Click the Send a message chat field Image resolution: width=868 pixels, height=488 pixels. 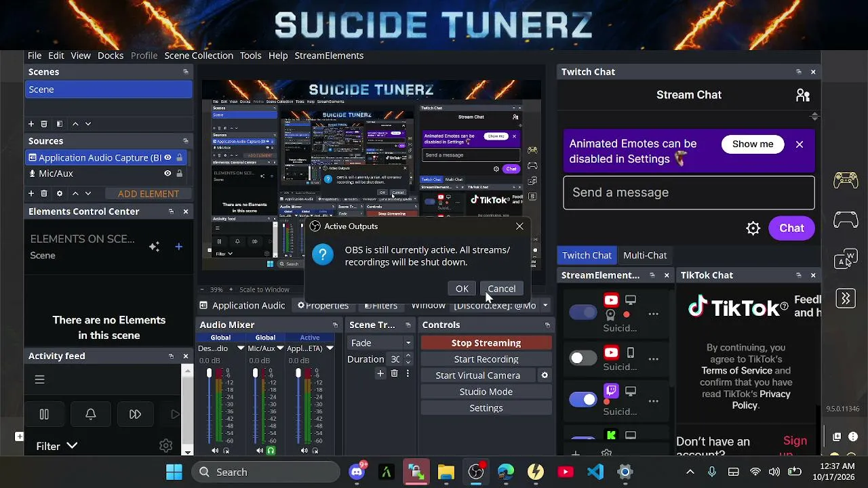(x=688, y=192)
